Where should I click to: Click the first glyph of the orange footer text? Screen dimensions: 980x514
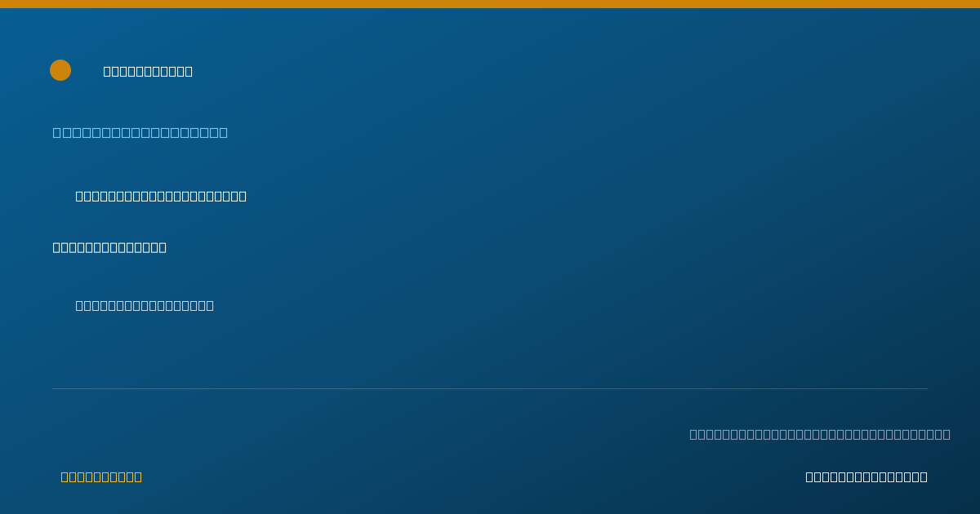(x=65, y=476)
